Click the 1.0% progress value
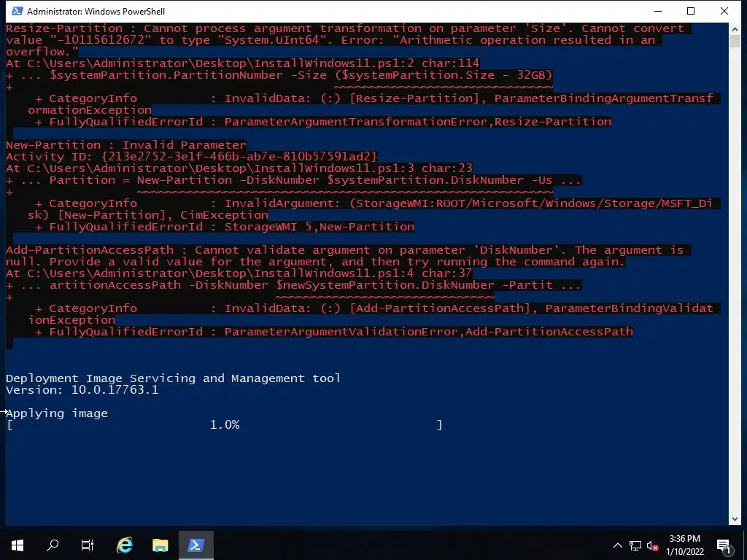This screenshot has width=747, height=560. click(225, 424)
